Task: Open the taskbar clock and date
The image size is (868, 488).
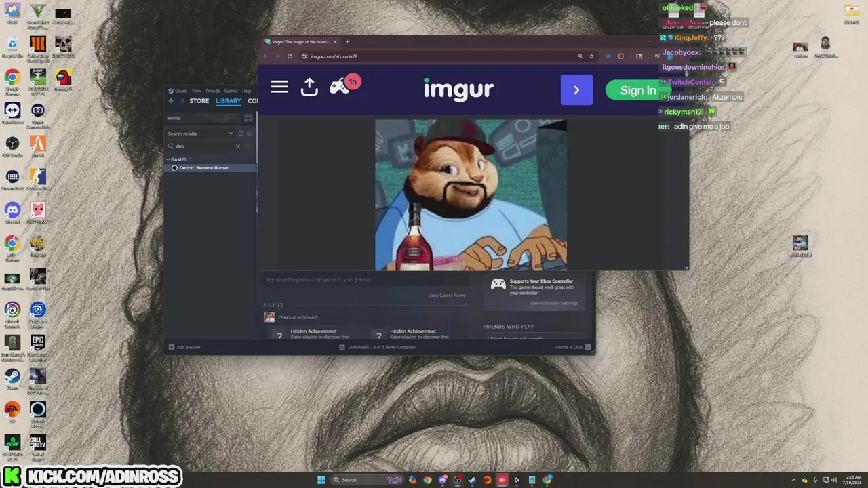Action: pyautogui.click(x=854, y=480)
